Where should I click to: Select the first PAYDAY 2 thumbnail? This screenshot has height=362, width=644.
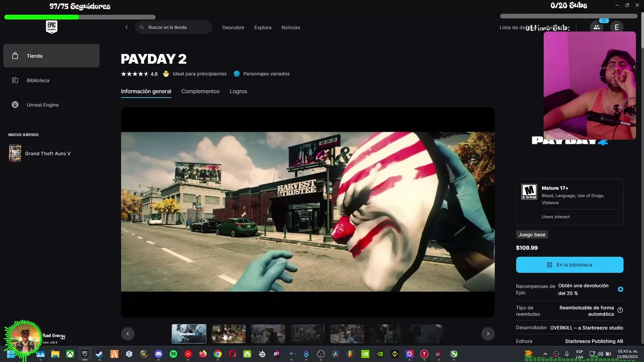tap(189, 334)
